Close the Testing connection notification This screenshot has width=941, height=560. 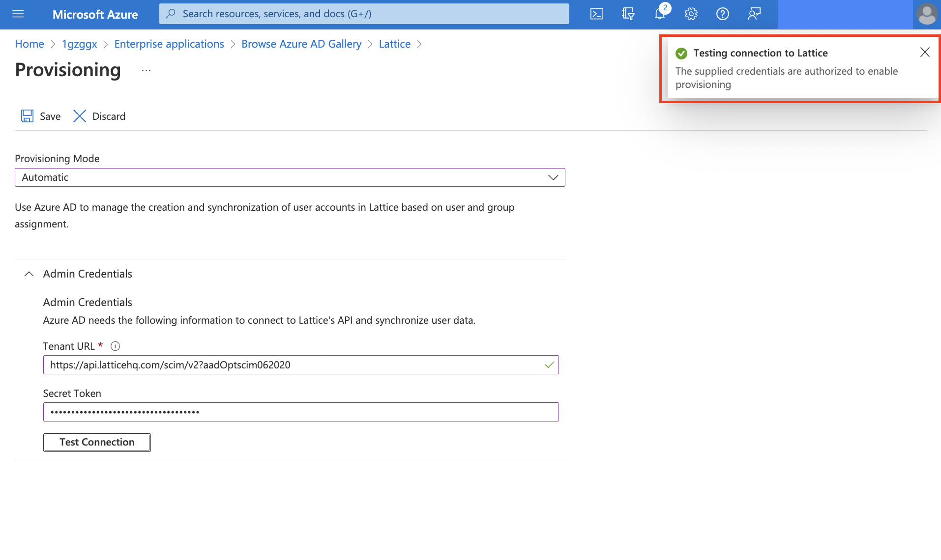[x=925, y=52]
